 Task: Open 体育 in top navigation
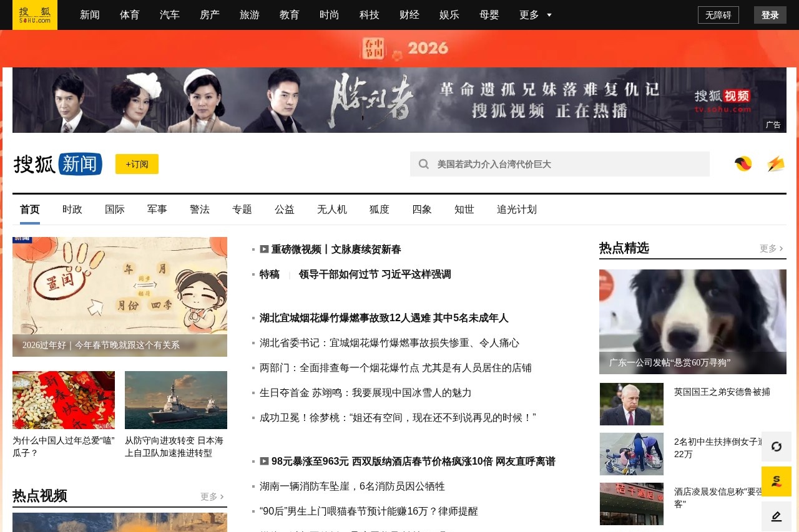pos(130,15)
